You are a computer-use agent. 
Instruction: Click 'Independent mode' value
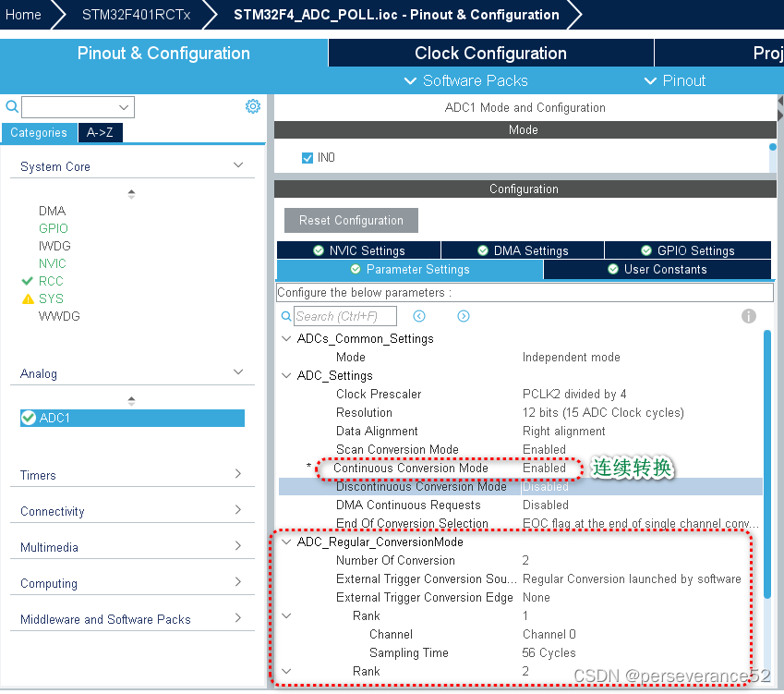pos(571,358)
